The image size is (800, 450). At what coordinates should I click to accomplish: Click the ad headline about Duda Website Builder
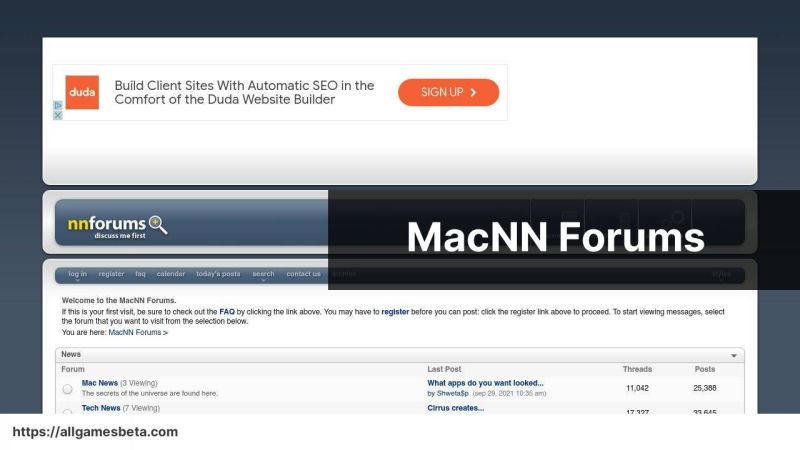pos(244,92)
